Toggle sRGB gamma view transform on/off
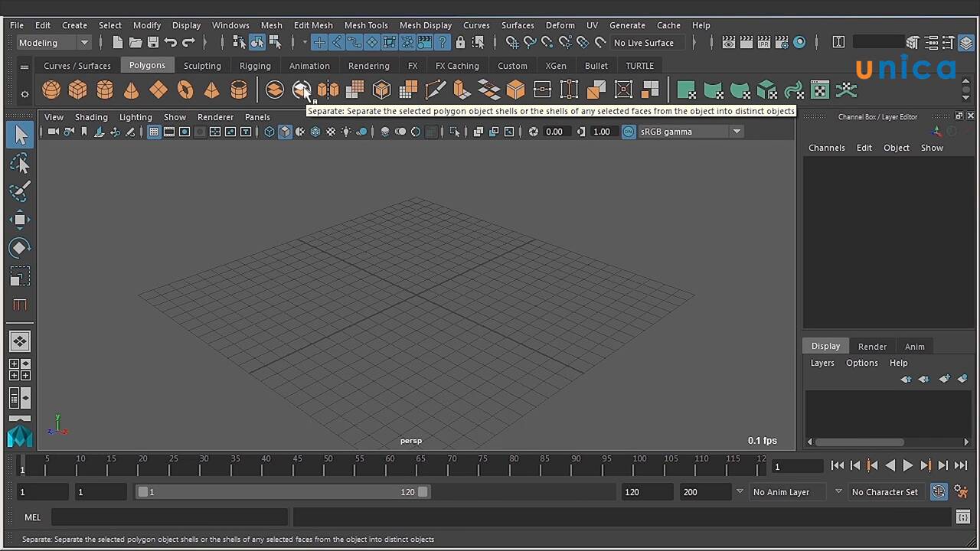This screenshot has width=980, height=551. click(x=629, y=132)
